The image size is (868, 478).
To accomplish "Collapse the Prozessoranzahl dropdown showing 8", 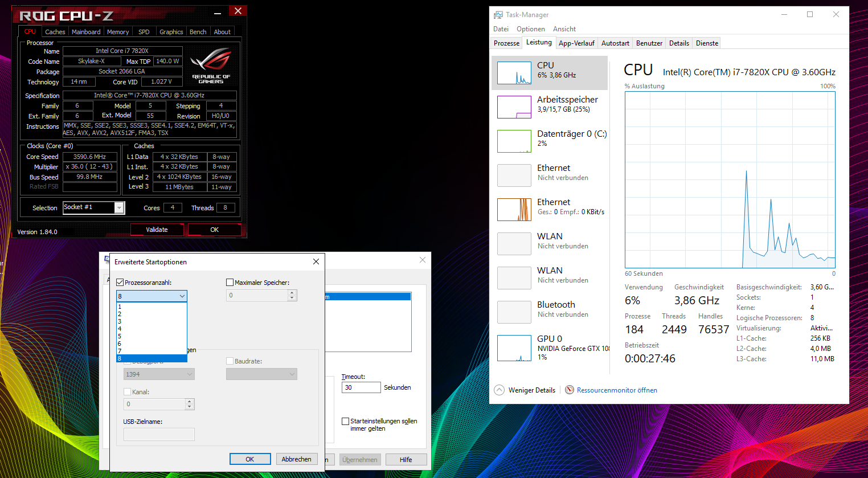I will pos(182,296).
